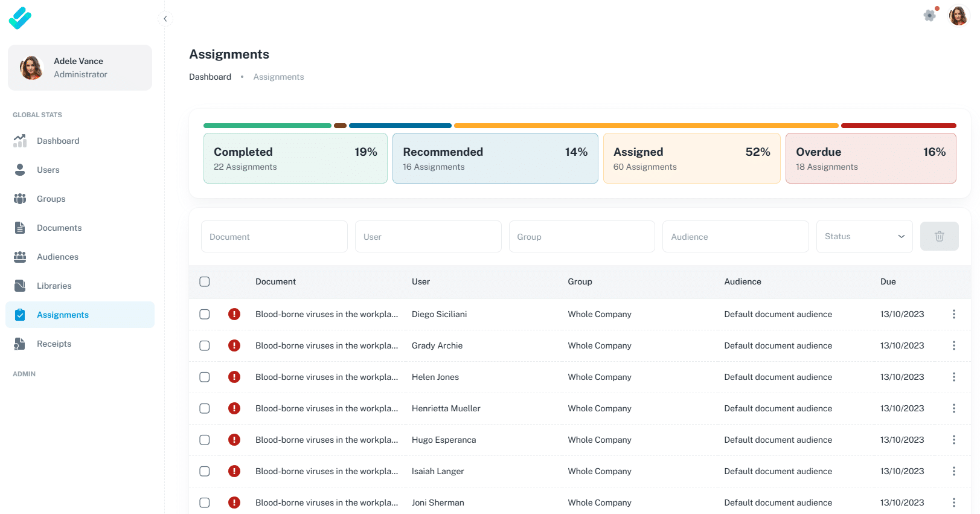This screenshot has width=980, height=514.
Task: Click the Receipts label in sidebar
Action: 54,344
